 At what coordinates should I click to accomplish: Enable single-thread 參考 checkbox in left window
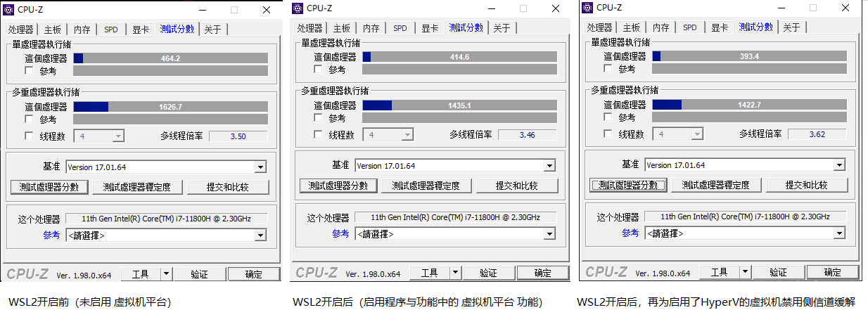(x=29, y=70)
